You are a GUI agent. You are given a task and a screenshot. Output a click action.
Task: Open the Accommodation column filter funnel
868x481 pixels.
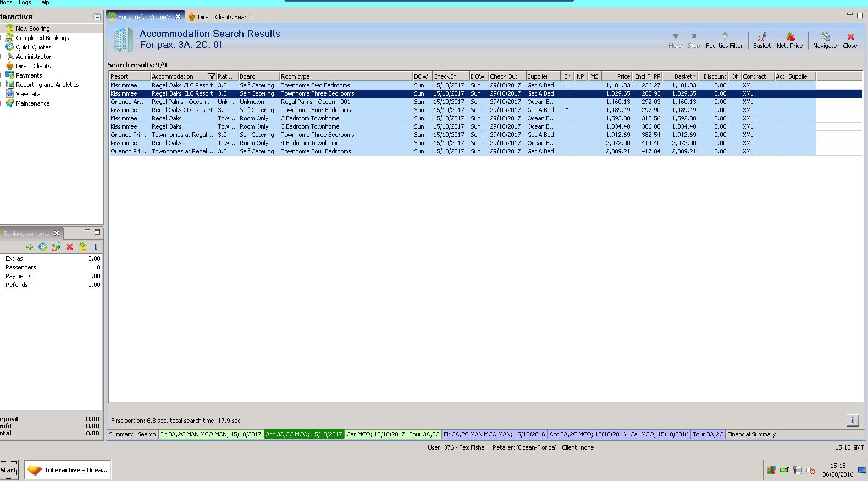212,76
